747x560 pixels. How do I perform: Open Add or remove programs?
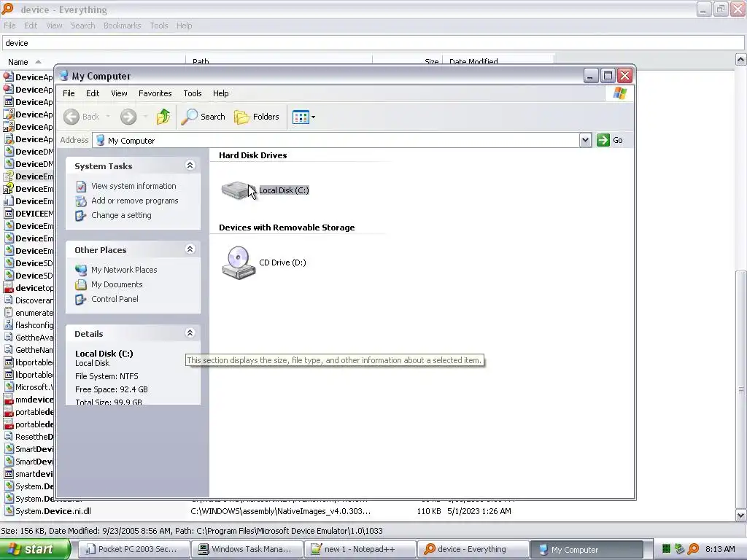pyautogui.click(x=135, y=201)
